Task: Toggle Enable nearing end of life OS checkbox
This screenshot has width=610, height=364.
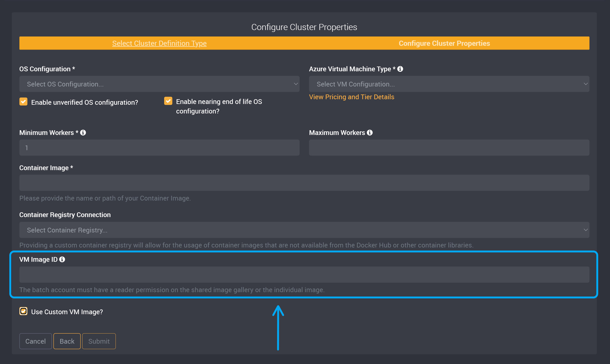Action: (168, 101)
